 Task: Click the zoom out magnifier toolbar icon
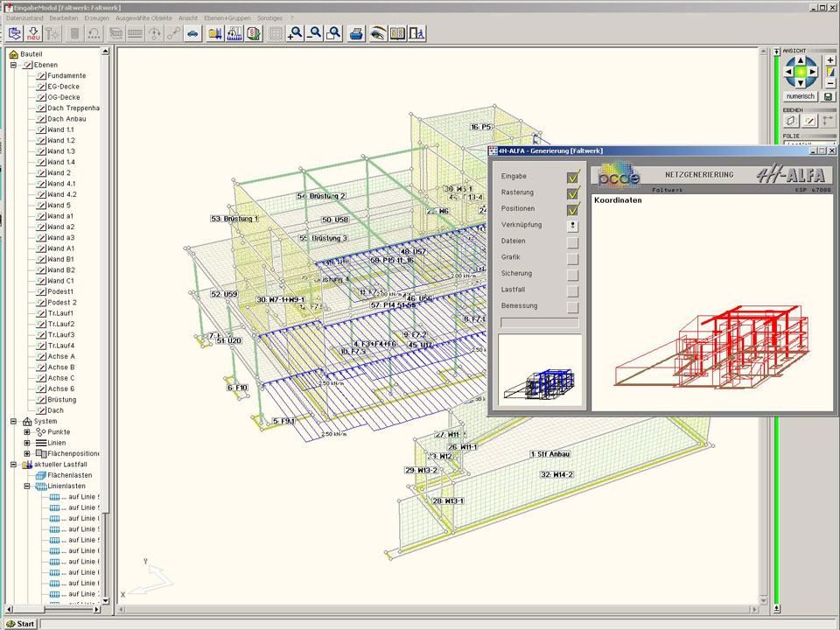(x=314, y=33)
